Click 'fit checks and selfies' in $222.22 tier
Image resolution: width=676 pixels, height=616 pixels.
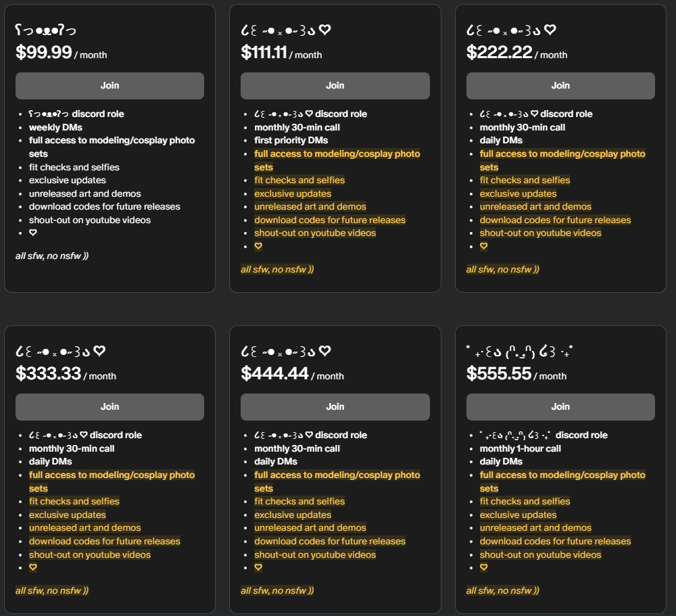525,181
